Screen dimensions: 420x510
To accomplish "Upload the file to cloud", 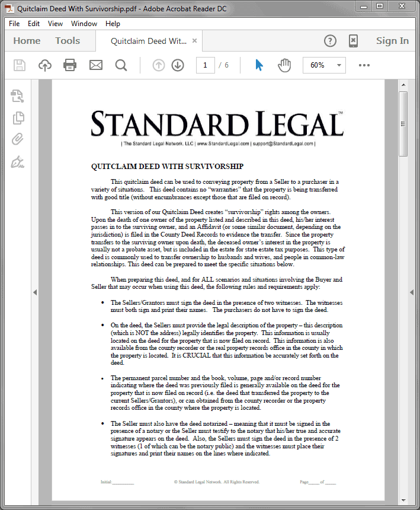I will 45,65.
